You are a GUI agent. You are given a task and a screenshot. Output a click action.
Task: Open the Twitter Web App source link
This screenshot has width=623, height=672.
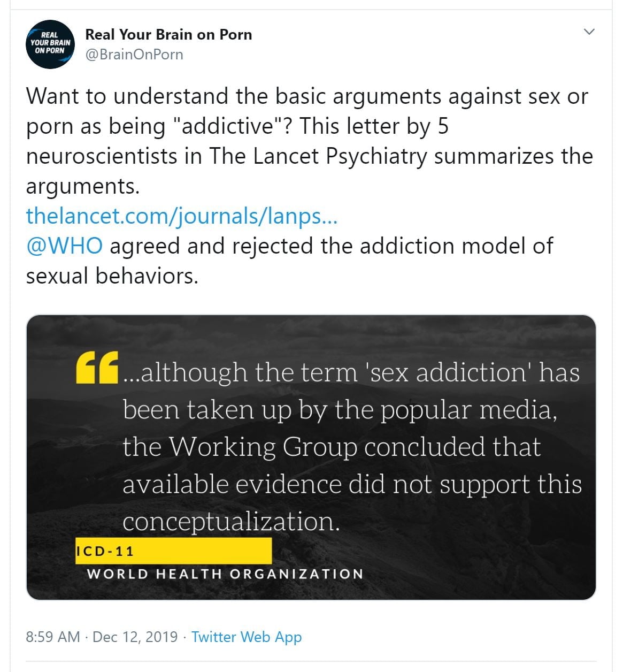coord(247,637)
